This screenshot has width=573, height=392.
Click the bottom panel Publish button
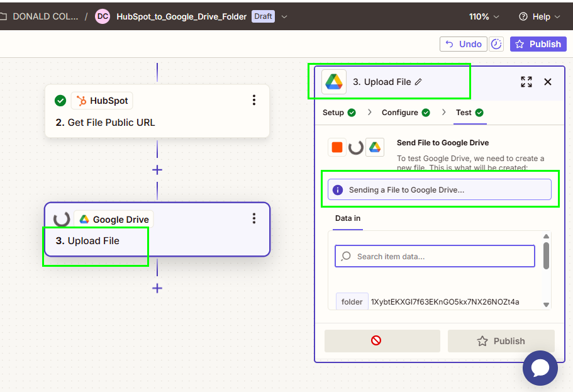[501, 341]
